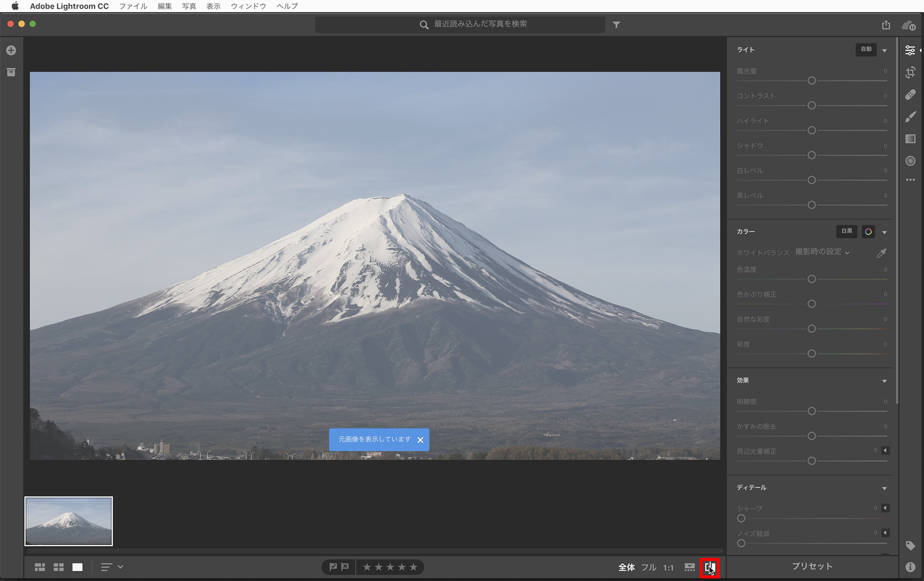The width and height of the screenshot is (924, 581).
Task: Set zoom to 全体 fit view
Action: point(626,567)
